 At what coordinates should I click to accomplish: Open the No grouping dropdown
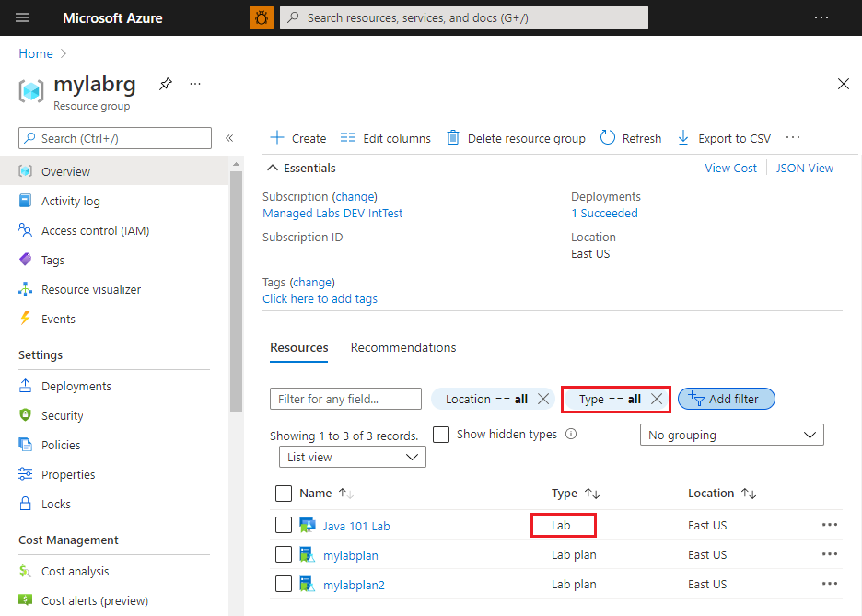[x=732, y=436]
